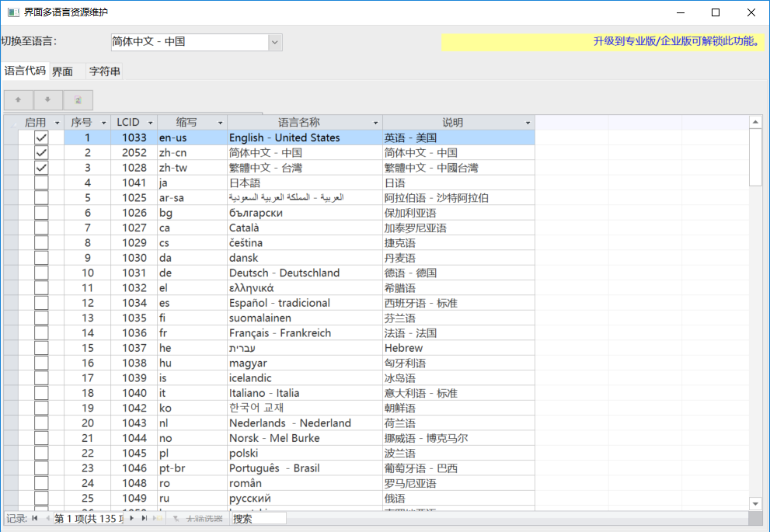Jump to the last record
This screenshot has height=532, width=770.
point(145,518)
